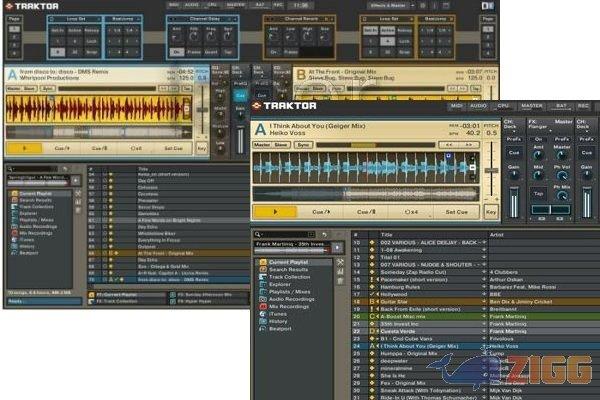Select 'I Think About You (Geiger Mix)' playlist row

tap(476, 346)
